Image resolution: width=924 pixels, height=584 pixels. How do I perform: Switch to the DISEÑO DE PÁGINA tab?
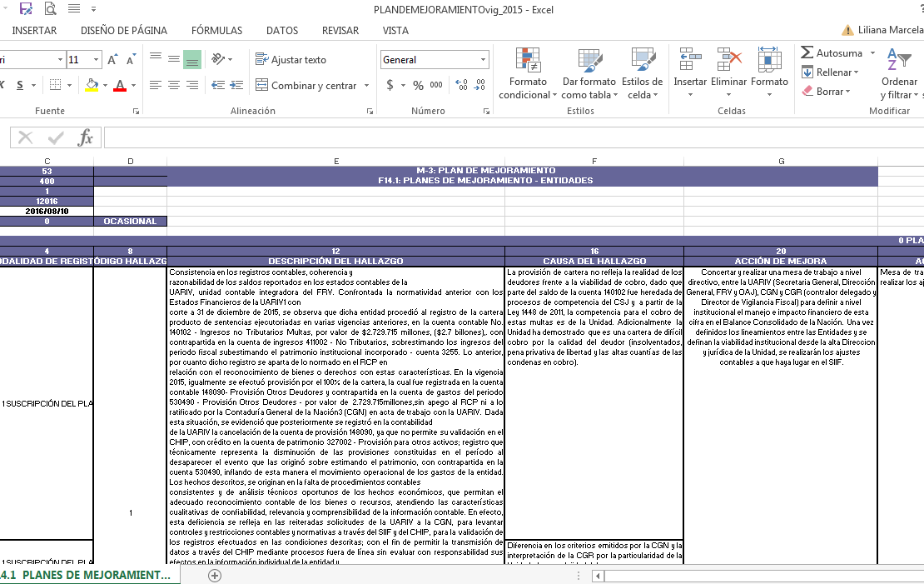124,31
